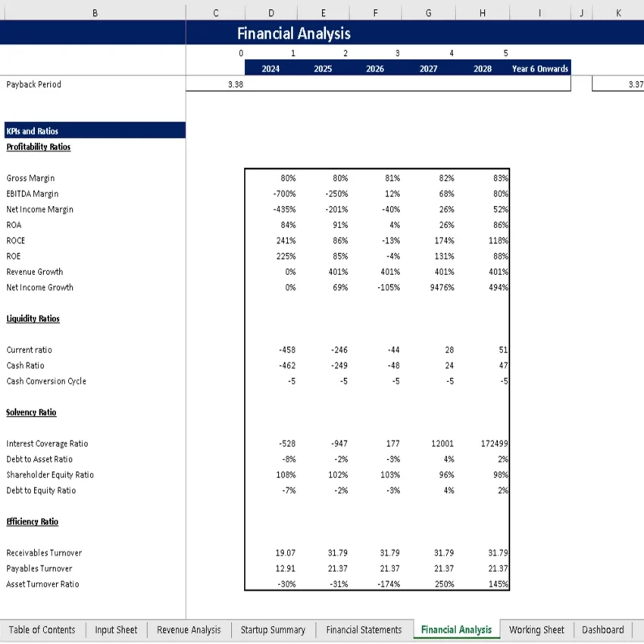This screenshot has height=644, width=644.
Task: Click the Financial Analysis title banner
Action: pyautogui.click(x=293, y=33)
